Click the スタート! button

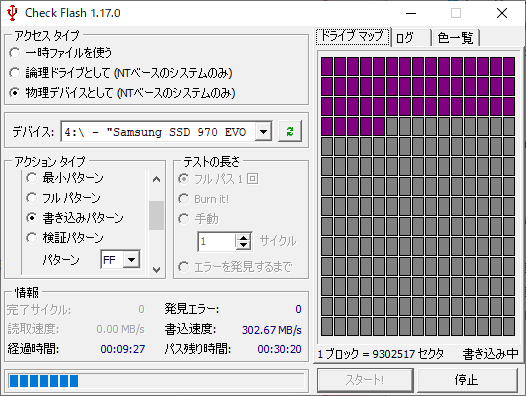[365, 380]
